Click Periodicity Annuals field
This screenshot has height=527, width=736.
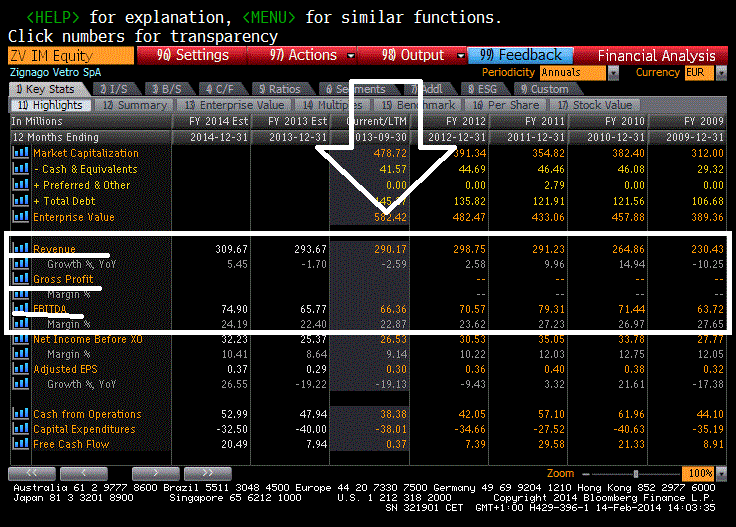573,73
